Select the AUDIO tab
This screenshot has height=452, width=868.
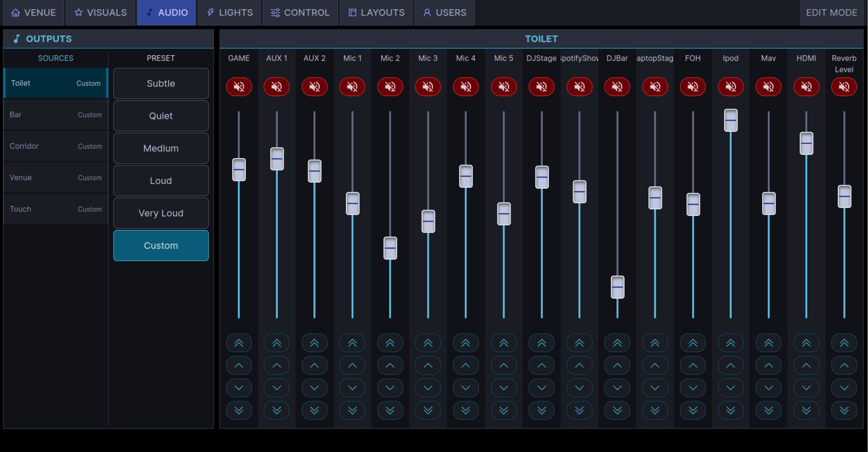point(167,13)
